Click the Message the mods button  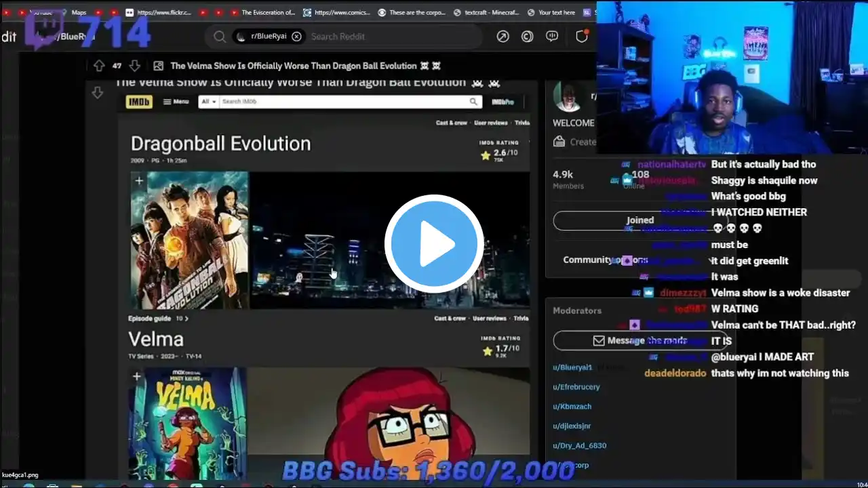(639, 340)
